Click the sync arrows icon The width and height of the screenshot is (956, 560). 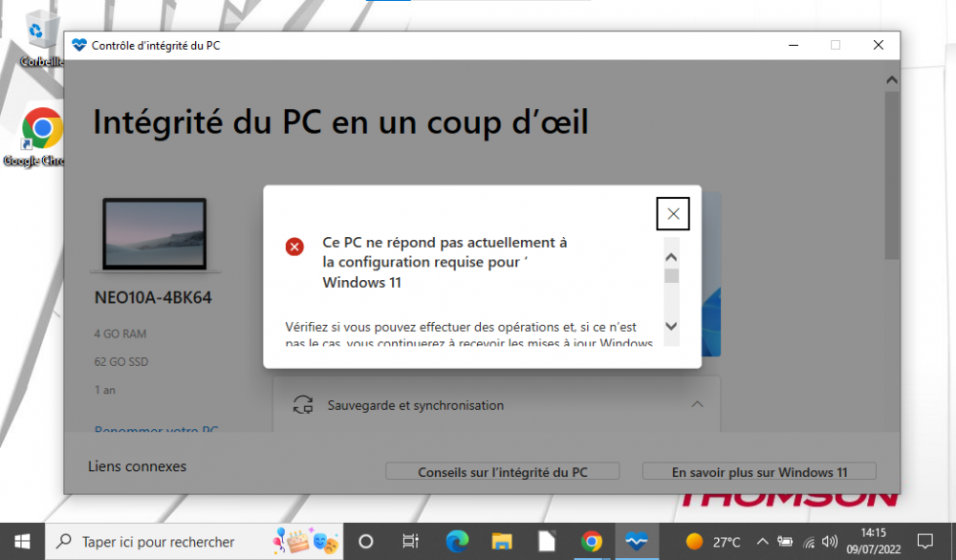pos(303,405)
